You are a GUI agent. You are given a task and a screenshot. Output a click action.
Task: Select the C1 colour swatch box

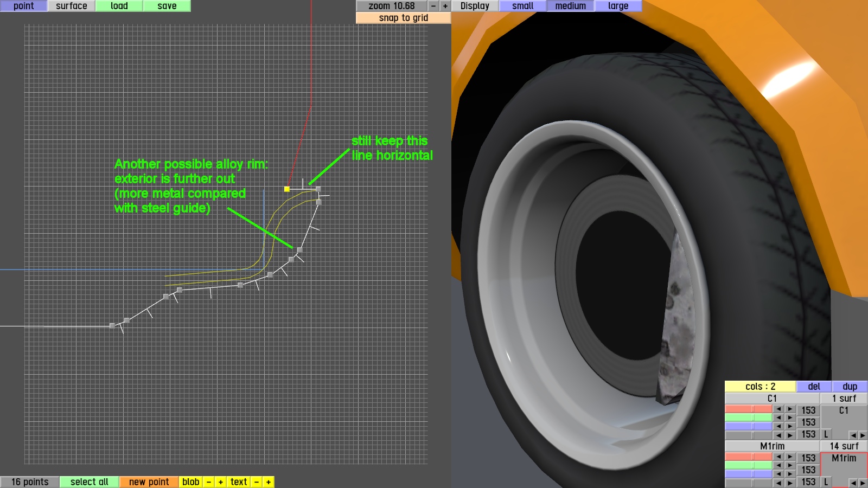(844, 422)
